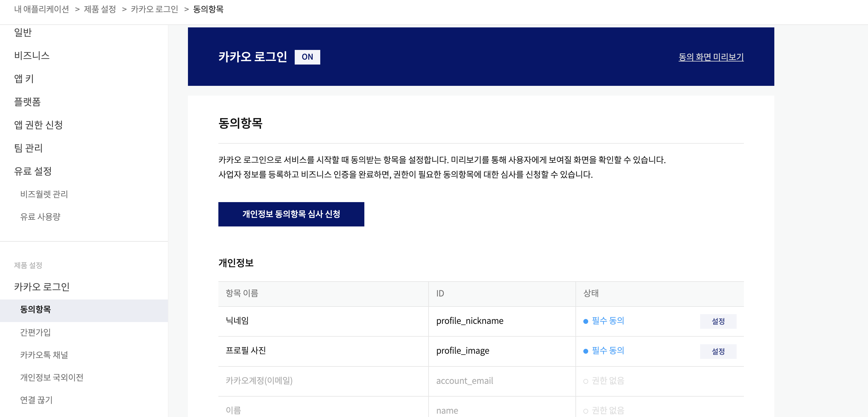The height and width of the screenshot is (417, 868).
Task: Click the 개인정보 동의항목 심사 신청 button
Action: [291, 214]
